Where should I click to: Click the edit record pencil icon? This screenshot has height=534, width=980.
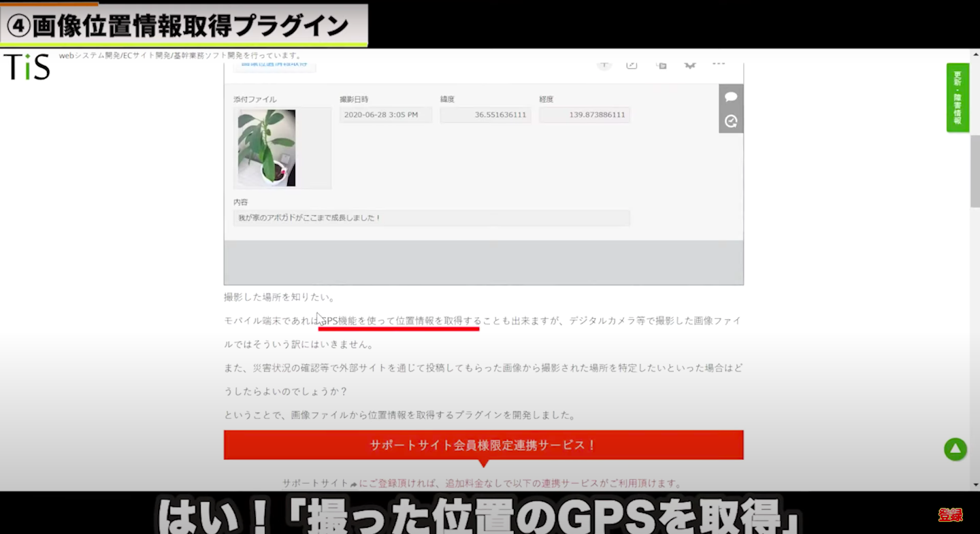632,65
